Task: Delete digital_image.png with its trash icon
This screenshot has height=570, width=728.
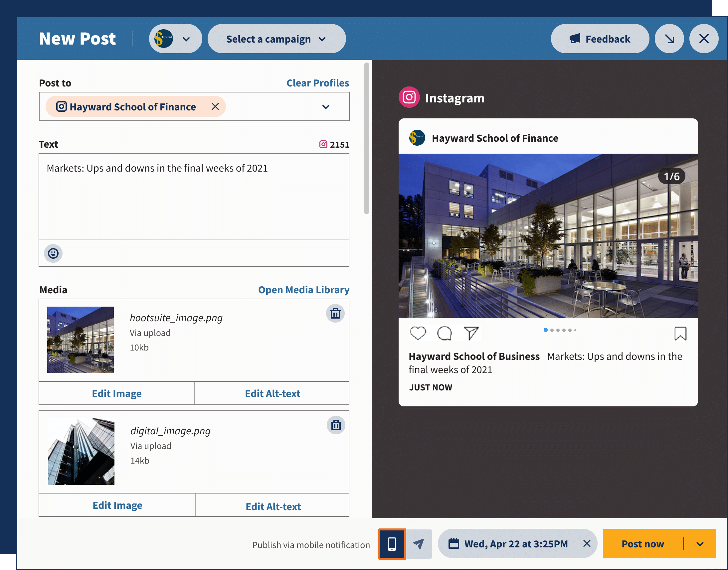Action: [336, 425]
